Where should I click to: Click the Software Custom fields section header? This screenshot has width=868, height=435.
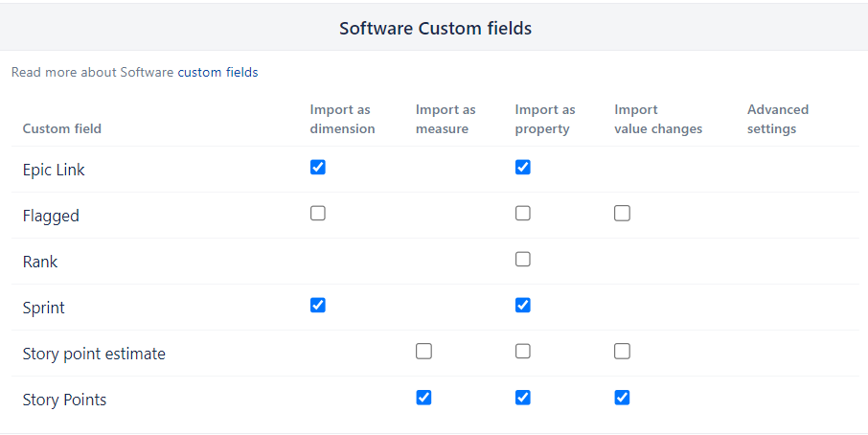tap(435, 29)
